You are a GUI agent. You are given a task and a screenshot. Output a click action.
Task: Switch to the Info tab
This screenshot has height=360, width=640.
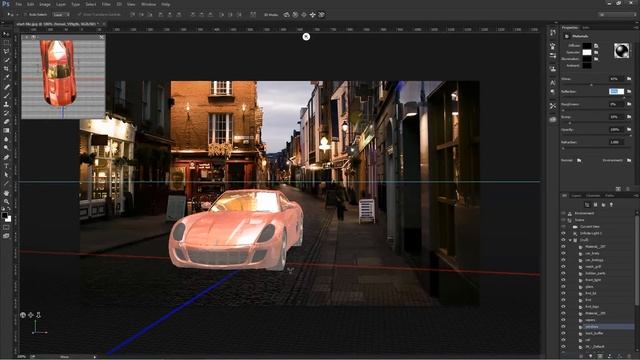click(586, 27)
